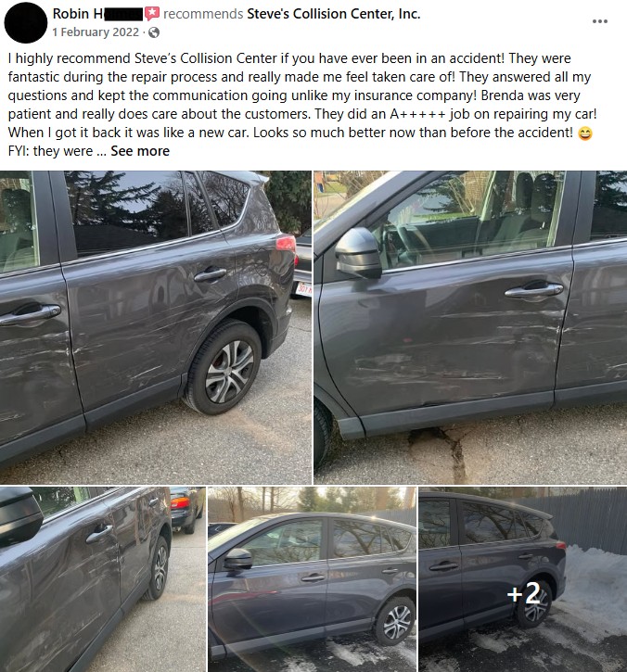The height and width of the screenshot is (672, 627).
Task: Open bottom-left scratched side panel photo
Action: [103, 579]
